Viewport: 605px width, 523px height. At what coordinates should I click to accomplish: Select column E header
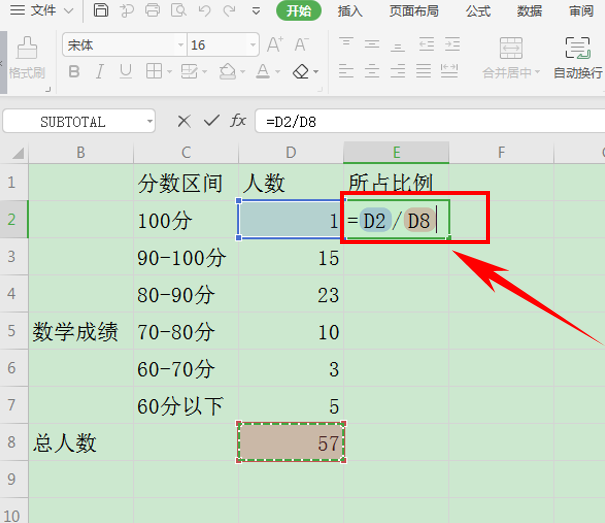(396, 153)
